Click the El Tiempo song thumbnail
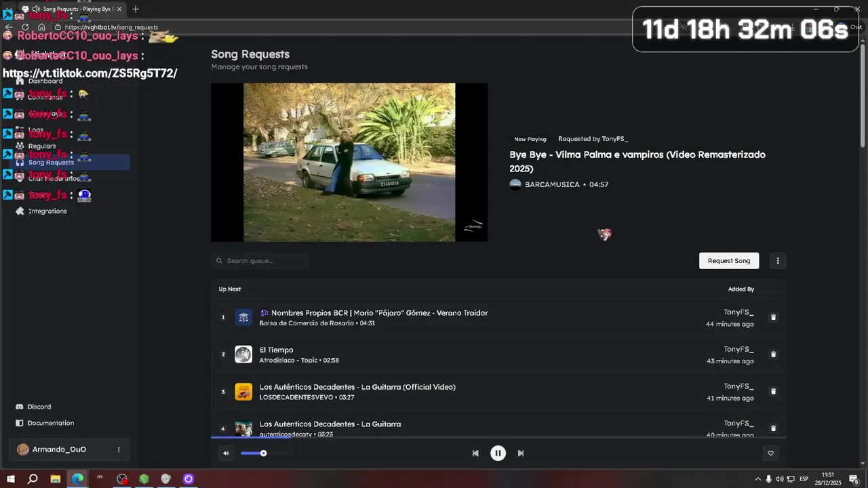 (243, 354)
